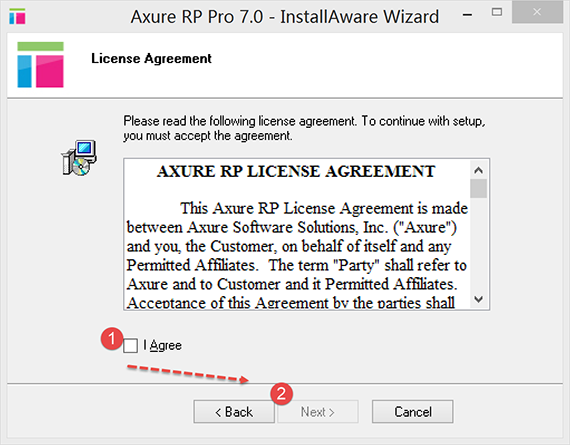The width and height of the screenshot is (570, 445).
Task: Close the wizard with the X button
Action: point(537,12)
